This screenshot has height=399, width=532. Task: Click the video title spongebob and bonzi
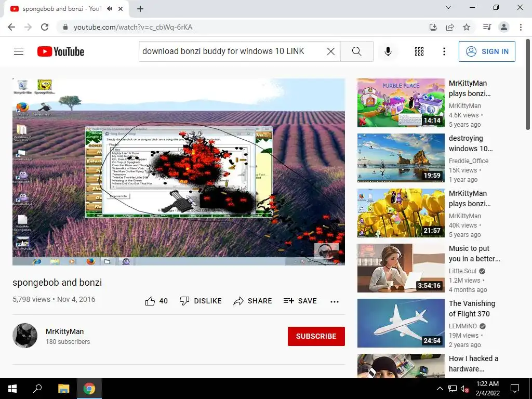click(x=57, y=282)
